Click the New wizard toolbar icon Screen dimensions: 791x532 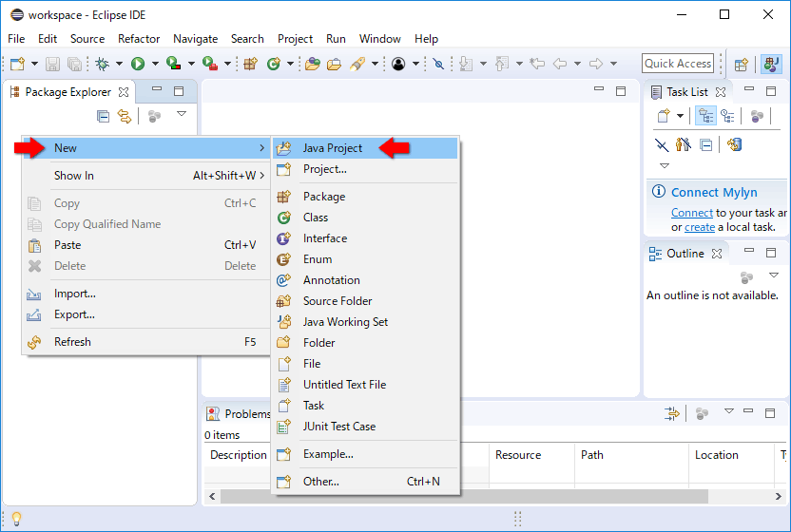[x=18, y=64]
